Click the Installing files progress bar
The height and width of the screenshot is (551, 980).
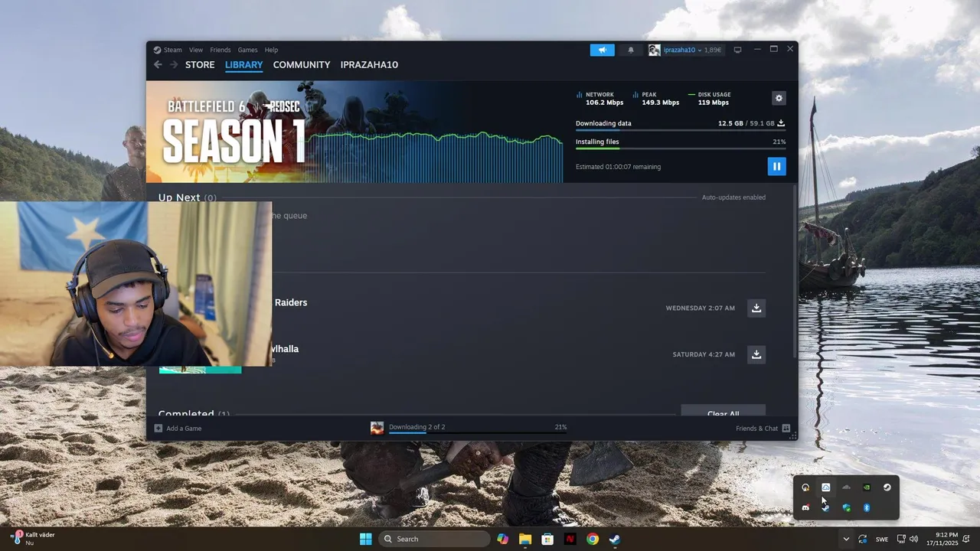(681, 148)
